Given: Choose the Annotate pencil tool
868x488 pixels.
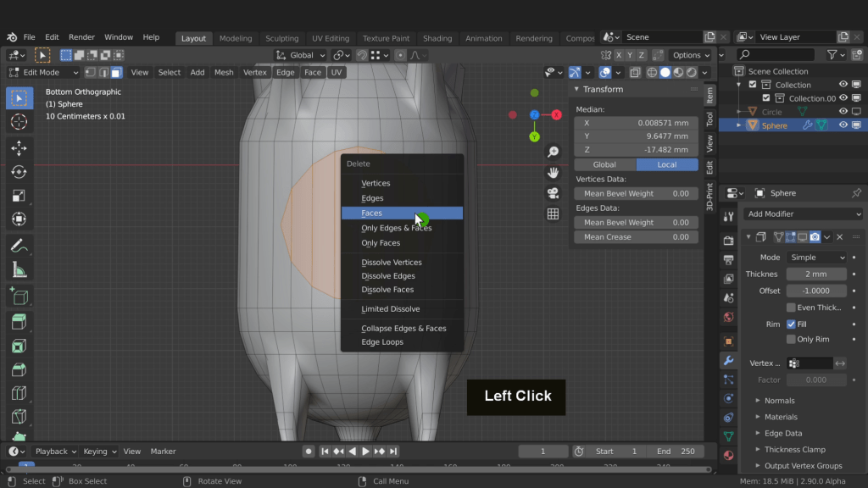Looking at the screenshot, I should [19, 246].
